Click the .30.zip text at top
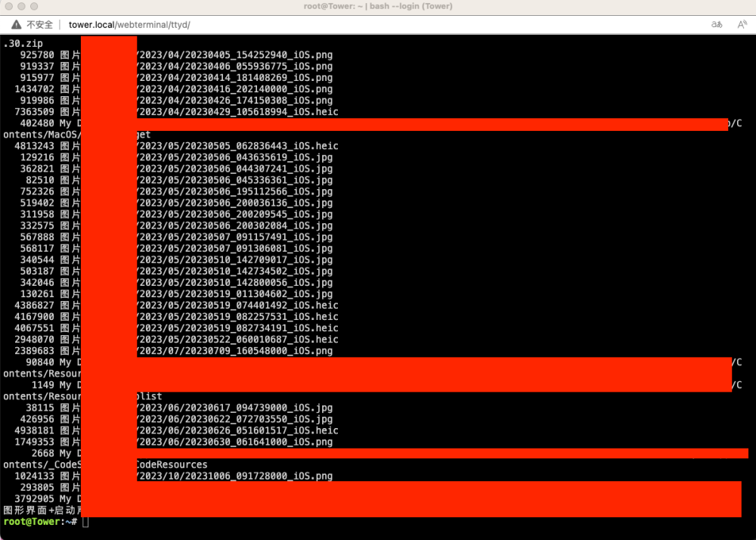 (23, 43)
